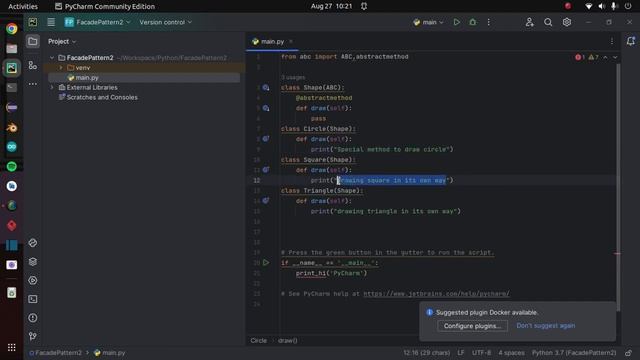Click the editor vertical scrollbar
Viewport: 640px width, 360px height.
(x=618, y=186)
